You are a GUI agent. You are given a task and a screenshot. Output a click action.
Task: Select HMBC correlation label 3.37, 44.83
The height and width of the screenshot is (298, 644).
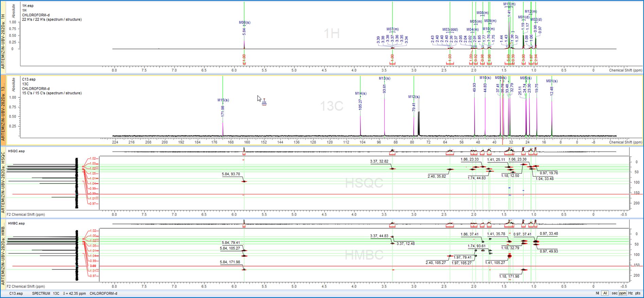coord(379,236)
